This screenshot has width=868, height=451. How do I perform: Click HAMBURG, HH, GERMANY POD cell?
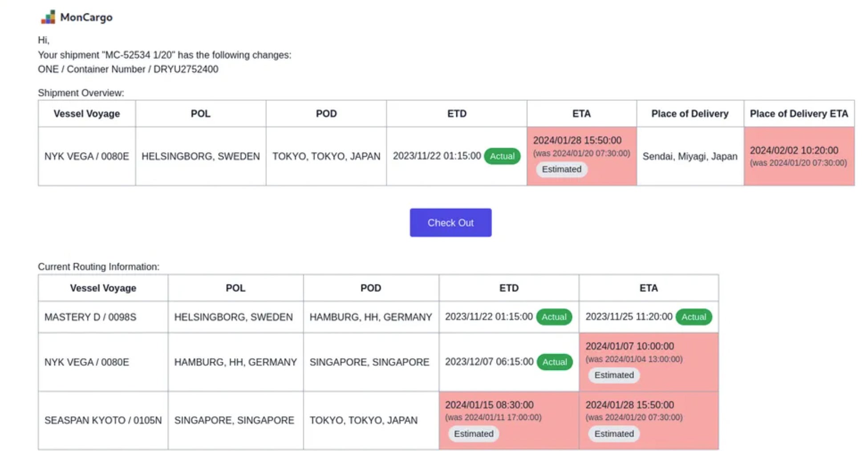(370, 317)
